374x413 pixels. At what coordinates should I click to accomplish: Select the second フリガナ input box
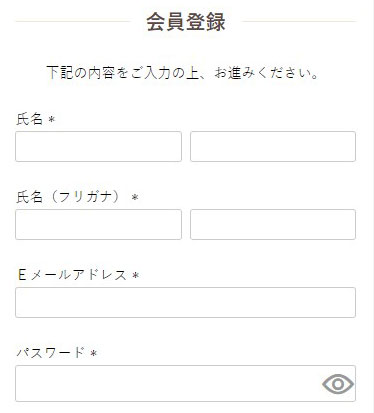pos(273,224)
